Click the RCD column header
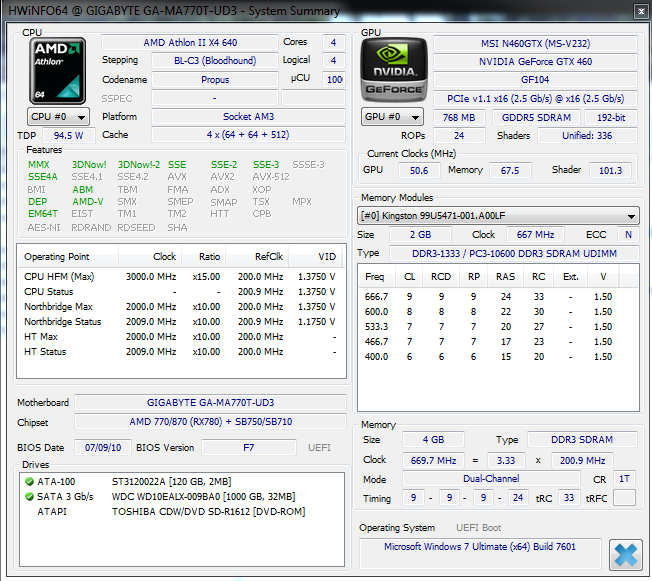The image size is (652, 581). pyautogui.click(x=441, y=277)
